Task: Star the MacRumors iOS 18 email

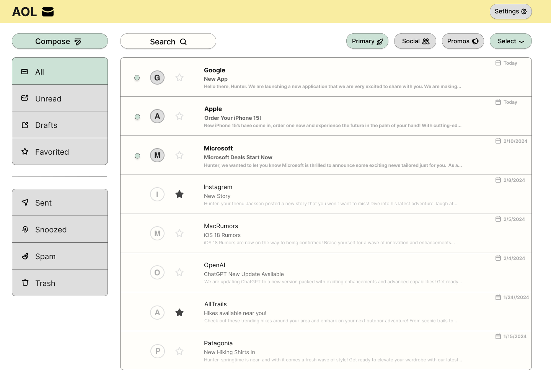Action: point(179,234)
